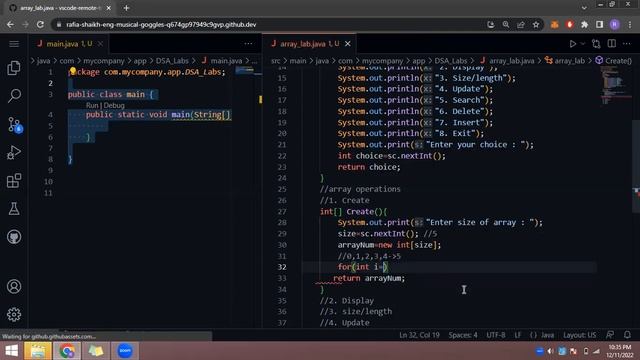This screenshot has height=360, width=640.
Task: Change encoding via UTF-8 status item
Action: click(x=496, y=335)
